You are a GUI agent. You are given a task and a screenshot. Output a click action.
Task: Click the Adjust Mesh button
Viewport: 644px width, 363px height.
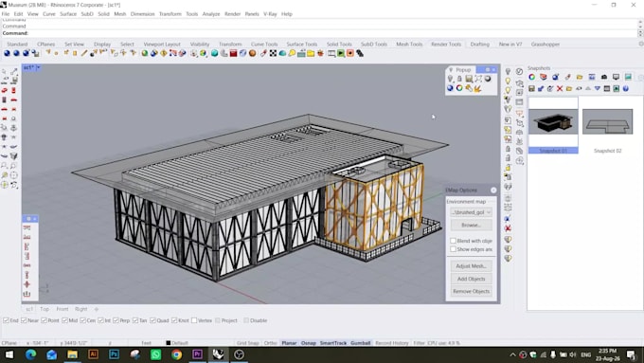point(471,266)
